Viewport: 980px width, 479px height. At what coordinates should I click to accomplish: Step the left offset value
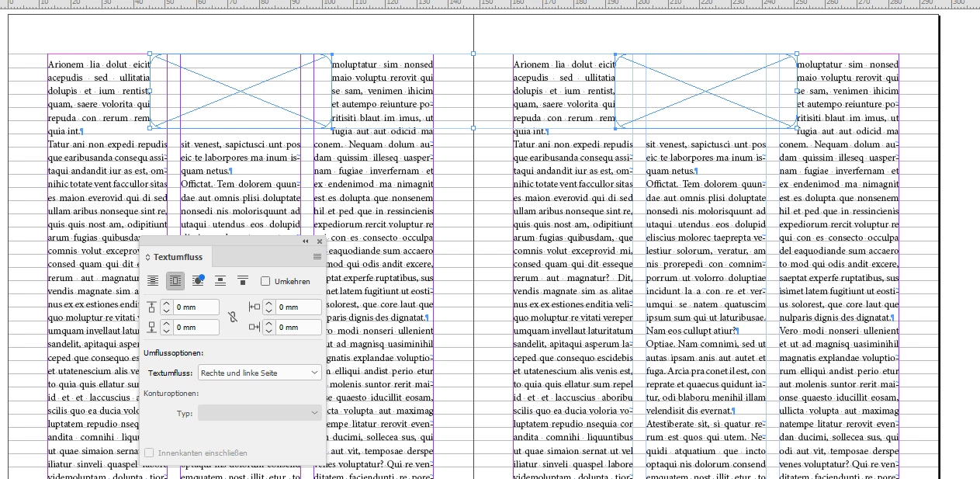269,307
